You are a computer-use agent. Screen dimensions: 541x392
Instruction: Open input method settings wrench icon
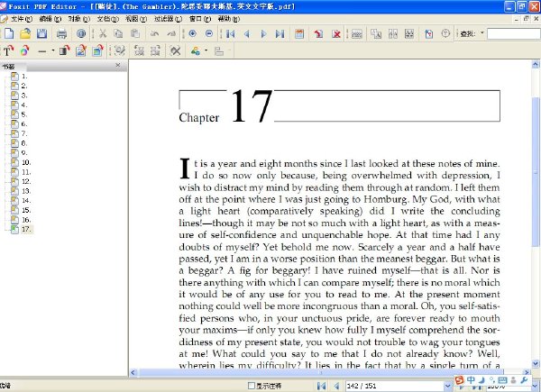pos(524,380)
